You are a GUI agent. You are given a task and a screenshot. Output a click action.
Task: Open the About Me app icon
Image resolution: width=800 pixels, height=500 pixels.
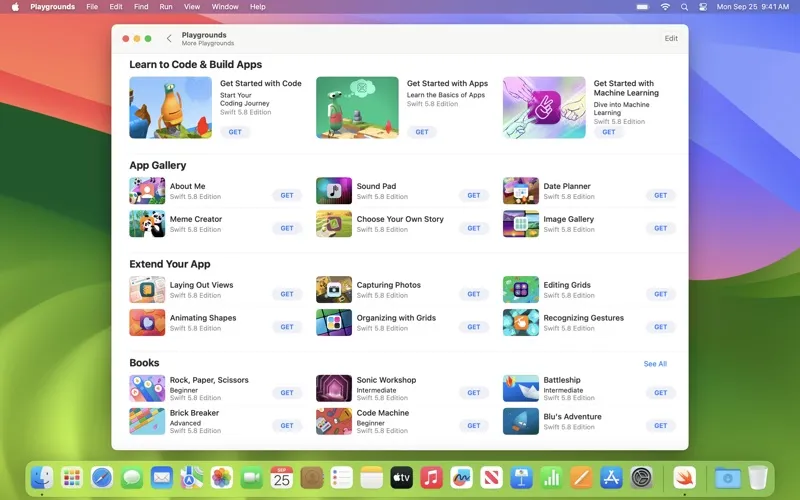point(147,191)
